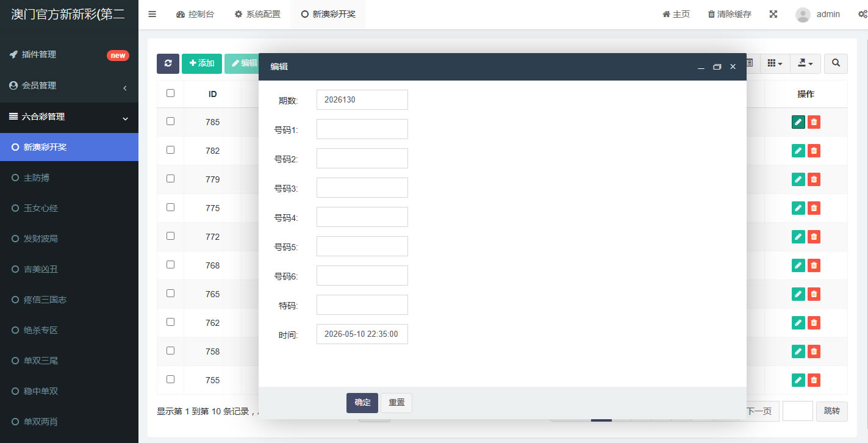Viewport: 868px width, 443px height.
Task: Click the red trash icon for row 755
Action: [x=814, y=380]
